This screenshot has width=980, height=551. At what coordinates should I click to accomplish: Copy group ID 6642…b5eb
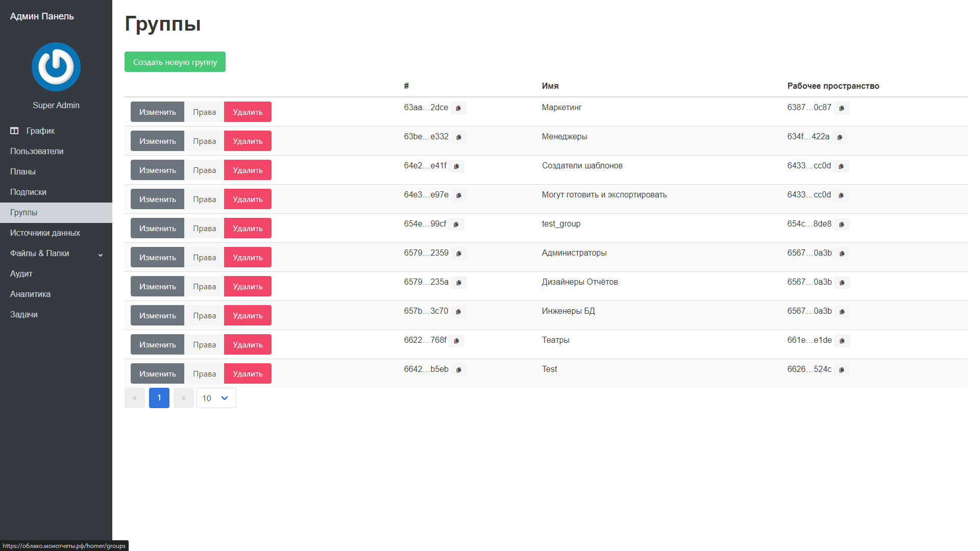(x=459, y=370)
